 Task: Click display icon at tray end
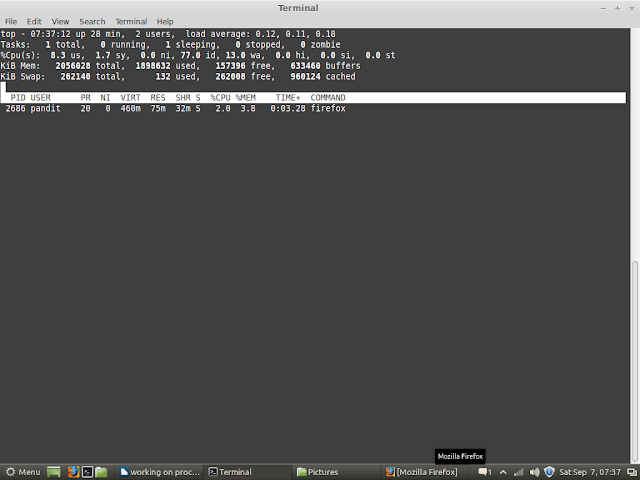click(x=631, y=472)
